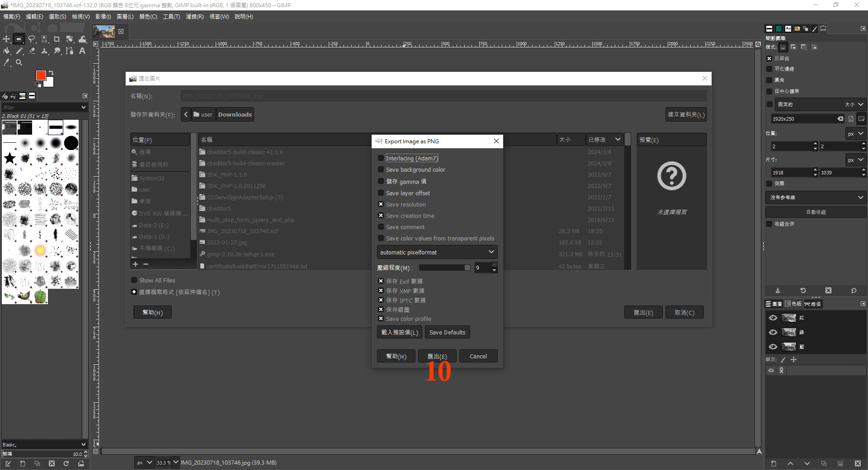
Task: Enable Interlacing (Adam7) checkbox
Action: coord(381,158)
